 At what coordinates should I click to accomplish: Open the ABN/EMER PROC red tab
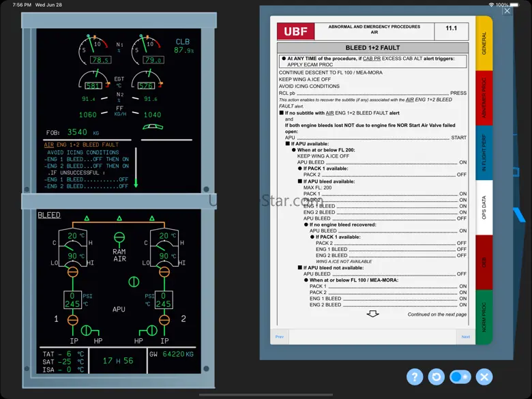(x=484, y=100)
